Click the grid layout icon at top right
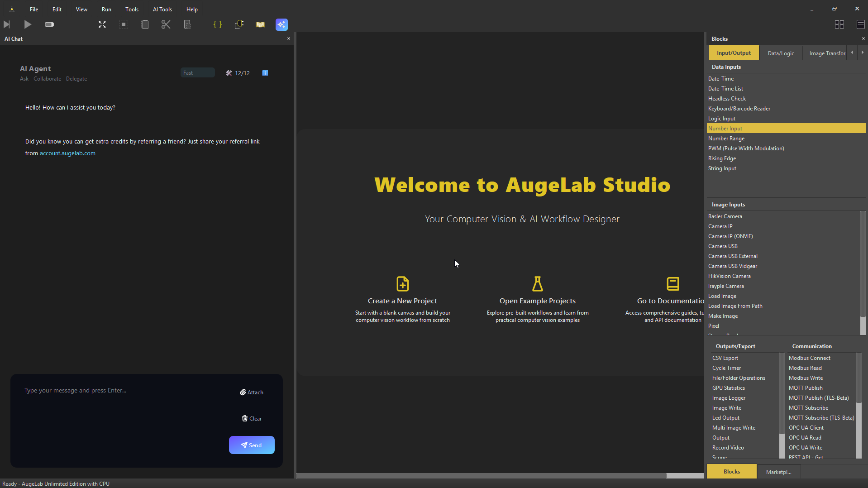 (x=839, y=24)
